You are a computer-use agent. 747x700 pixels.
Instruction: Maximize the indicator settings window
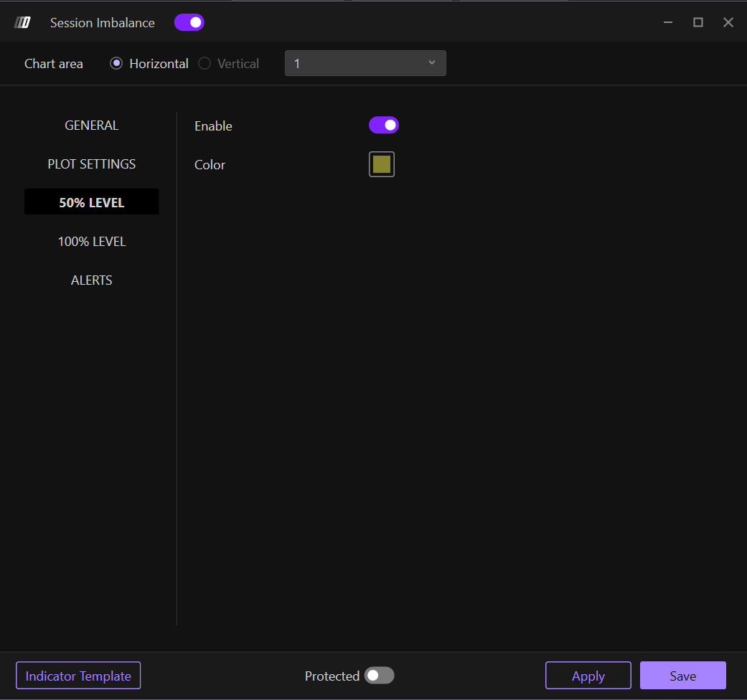coord(697,23)
